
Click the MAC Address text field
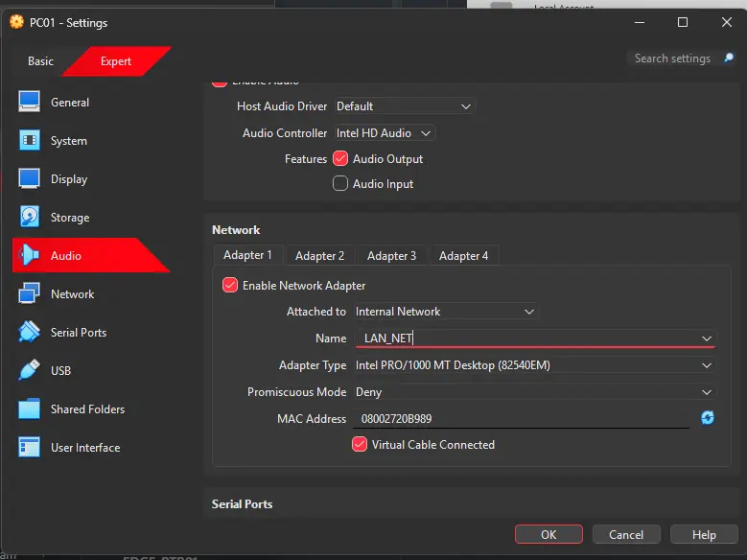[x=522, y=418]
